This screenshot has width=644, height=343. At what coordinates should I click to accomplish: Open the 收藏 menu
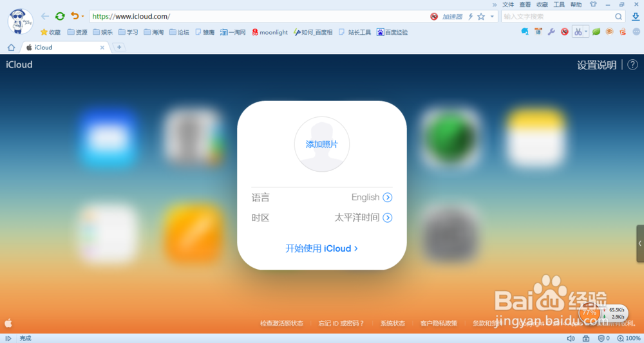pyautogui.click(x=542, y=5)
